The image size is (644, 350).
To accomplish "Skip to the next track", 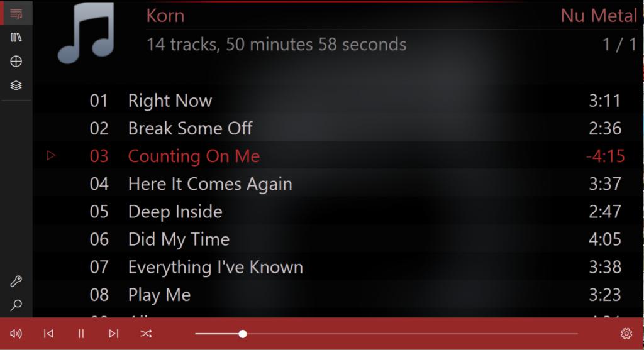I will (x=113, y=334).
